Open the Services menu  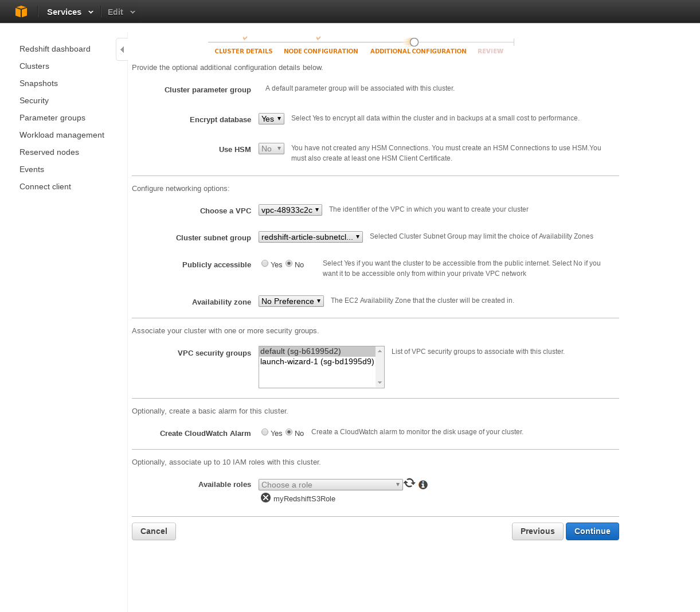coord(70,11)
